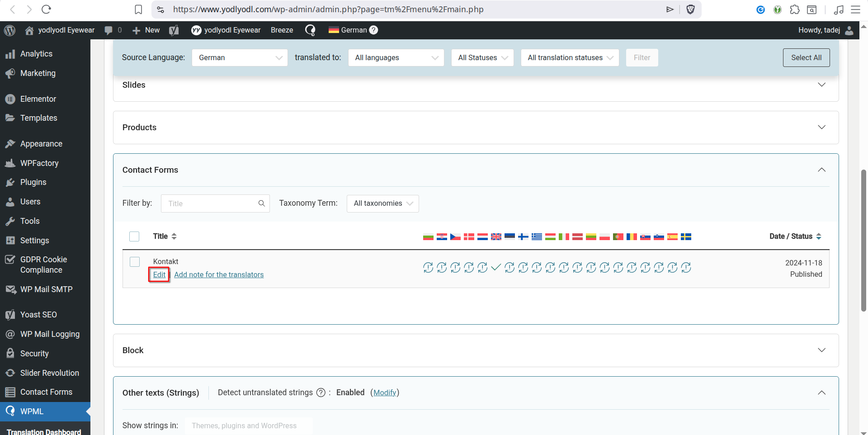The width and height of the screenshot is (868, 435).
Task: Open the help icon beside Detect untranslated strings
Action: coord(321,392)
